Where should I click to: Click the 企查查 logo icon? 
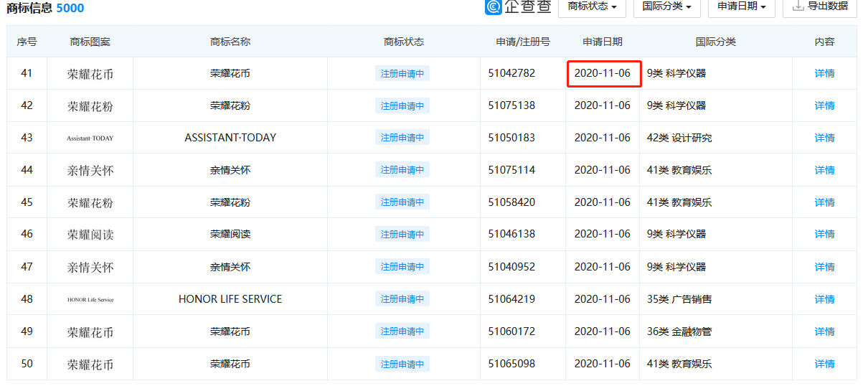coord(493,6)
